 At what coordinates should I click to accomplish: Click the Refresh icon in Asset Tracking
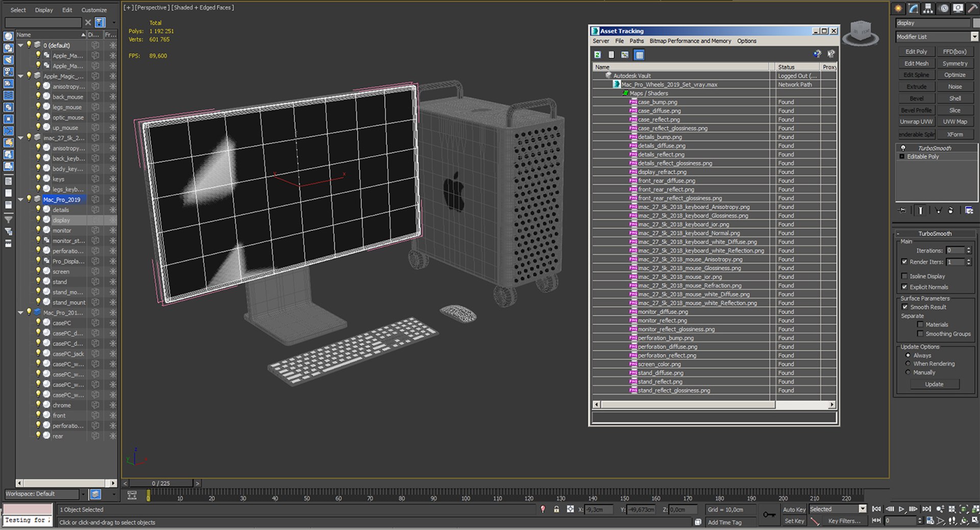tap(597, 54)
